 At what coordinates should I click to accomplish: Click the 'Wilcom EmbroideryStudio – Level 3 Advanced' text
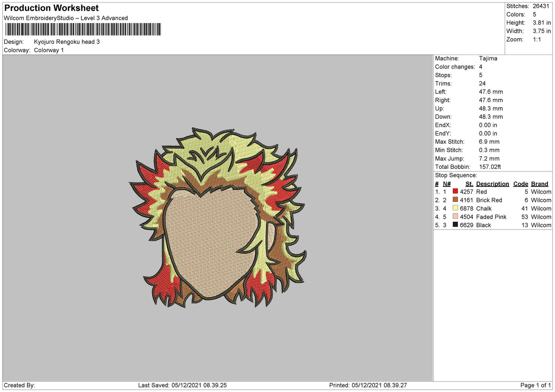coord(66,18)
